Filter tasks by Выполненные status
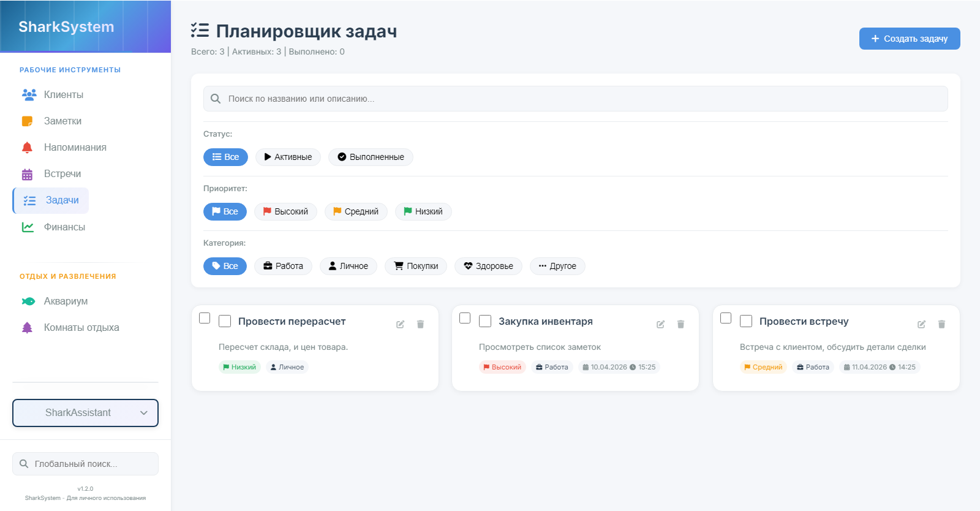 coord(371,157)
